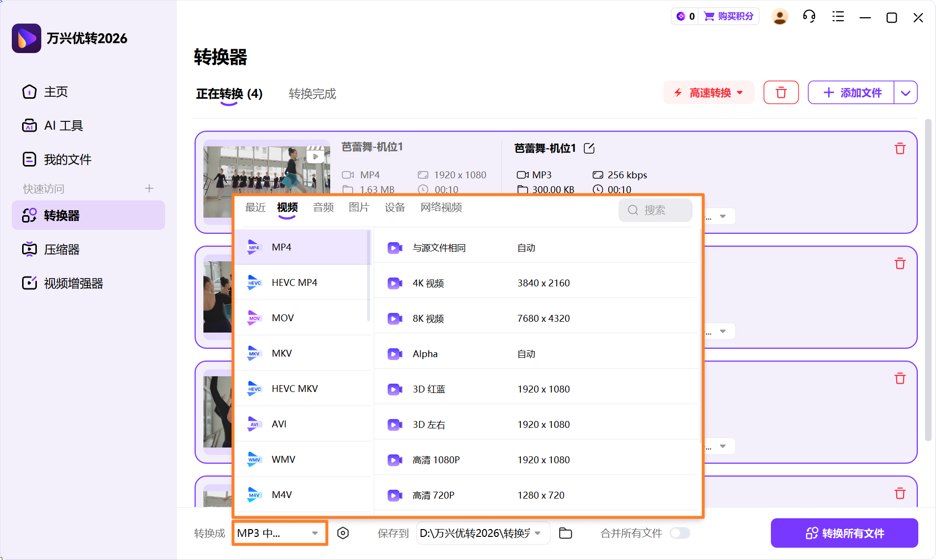
Task: Add quick access item with plus icon
Action: pos(149,189)
